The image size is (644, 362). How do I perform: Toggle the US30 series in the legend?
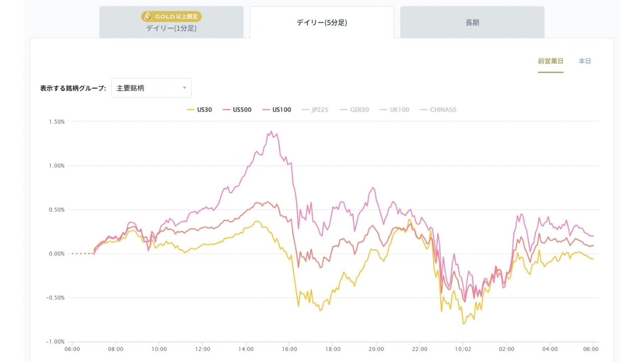click(x=199, y=110)
